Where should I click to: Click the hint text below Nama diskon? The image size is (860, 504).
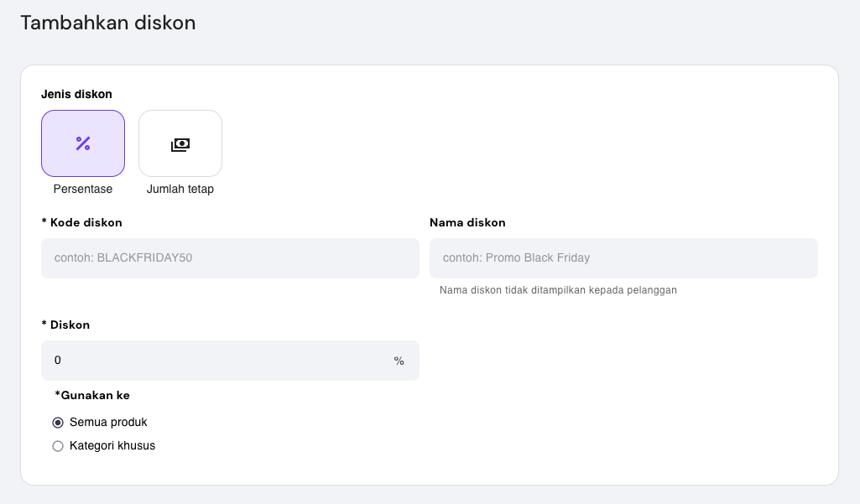click(x=556, y=288)
